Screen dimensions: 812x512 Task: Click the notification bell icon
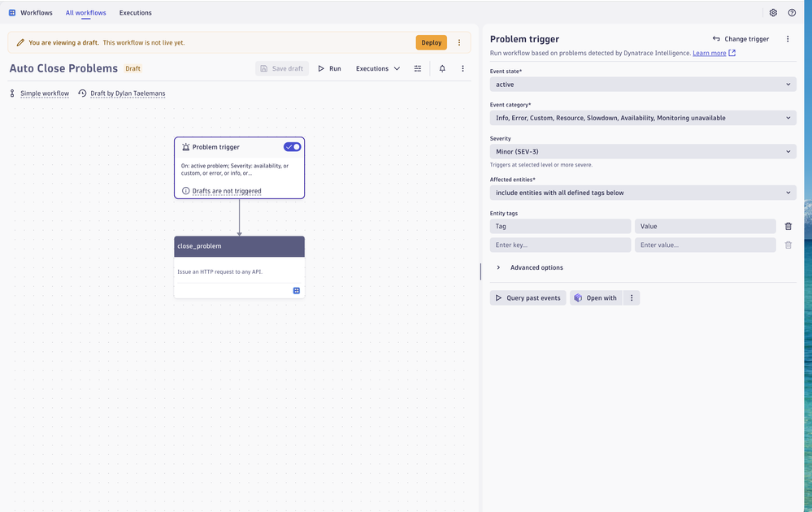tap(442, 68)
